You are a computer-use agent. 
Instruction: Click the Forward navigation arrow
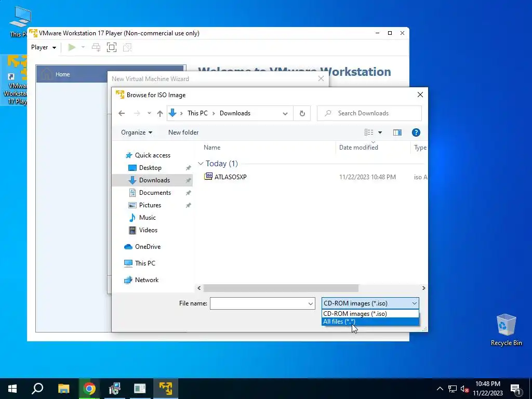(137, 113)
